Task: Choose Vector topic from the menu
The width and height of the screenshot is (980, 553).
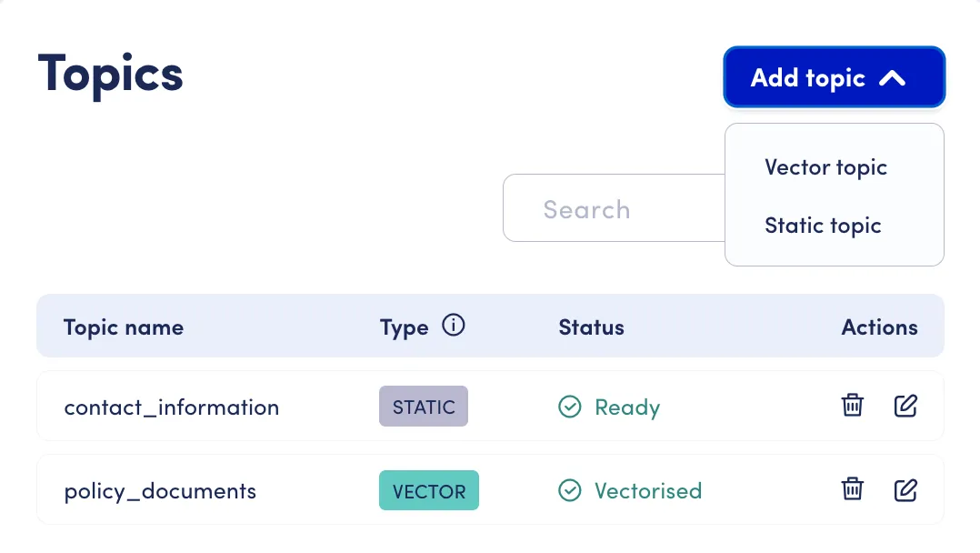Action: pos(825,167)
